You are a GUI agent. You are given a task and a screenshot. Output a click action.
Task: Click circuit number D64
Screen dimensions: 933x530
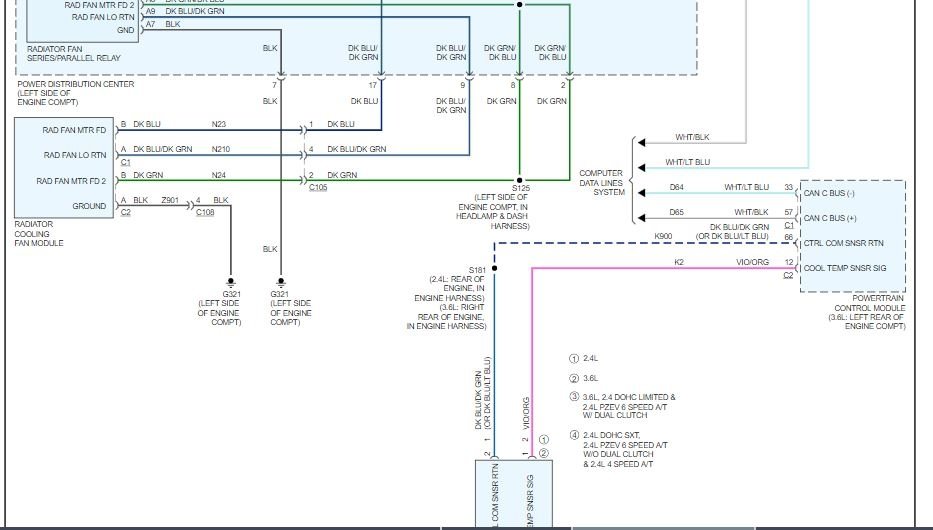click(677, 187)
